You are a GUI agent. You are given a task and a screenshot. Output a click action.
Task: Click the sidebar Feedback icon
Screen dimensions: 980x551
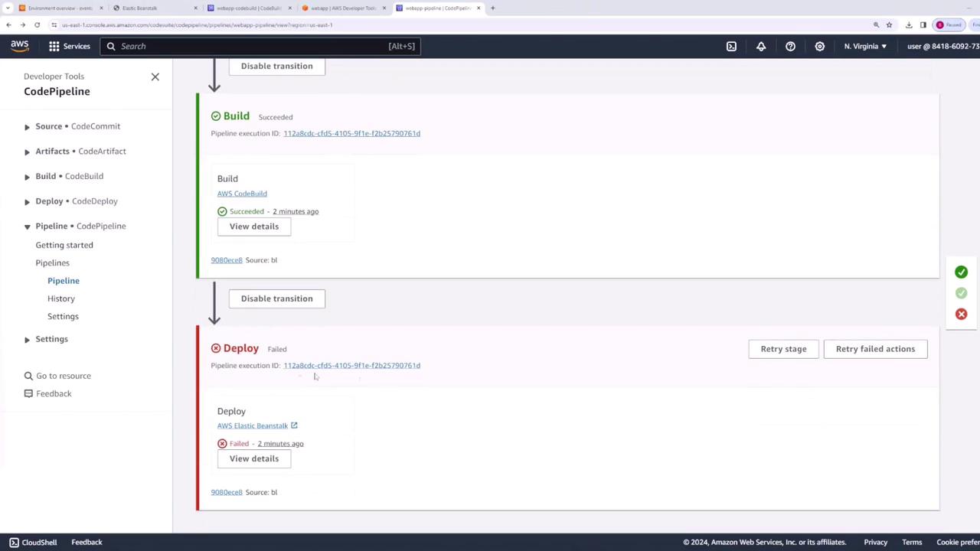28,393
